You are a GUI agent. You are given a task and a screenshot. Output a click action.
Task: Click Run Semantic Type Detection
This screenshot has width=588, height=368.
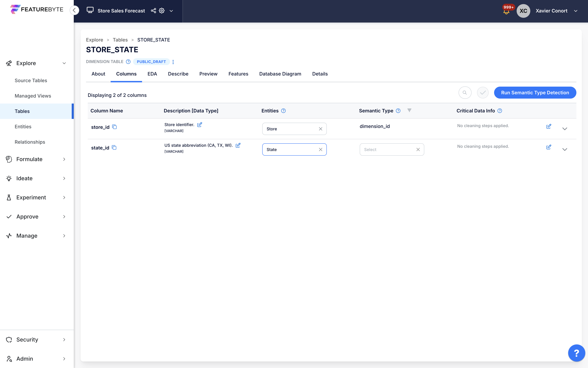[x=535, y=92]
